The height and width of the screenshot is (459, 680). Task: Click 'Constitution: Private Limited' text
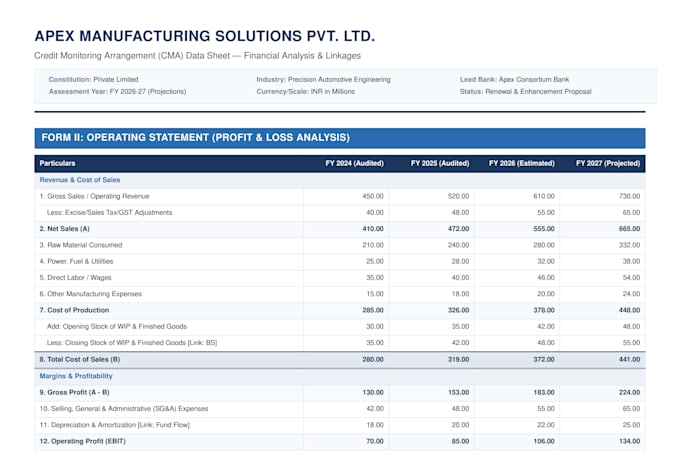coord(93,79)
